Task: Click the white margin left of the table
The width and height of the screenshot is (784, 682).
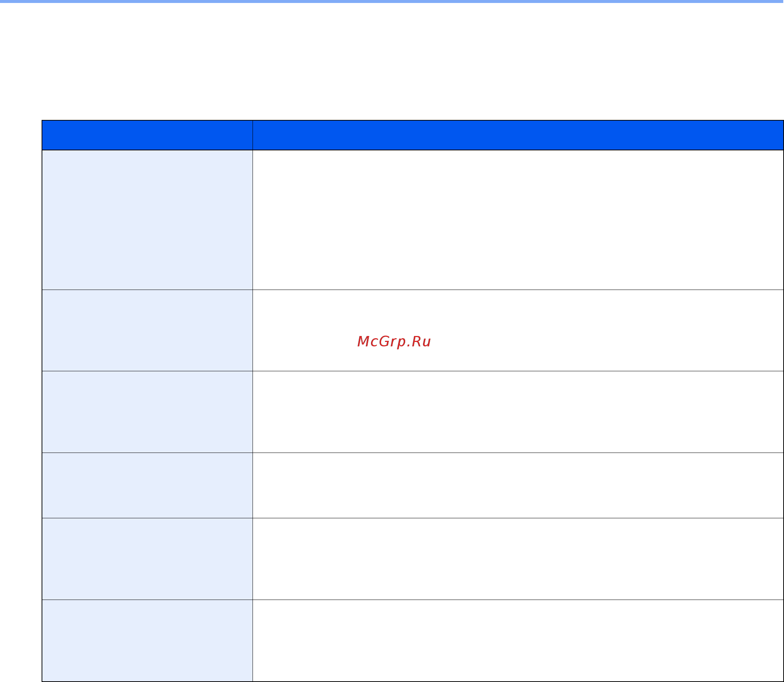Action: point(20,399)
